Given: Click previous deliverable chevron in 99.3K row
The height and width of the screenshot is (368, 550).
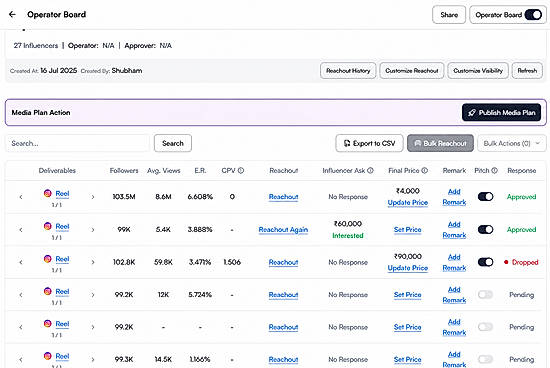Looking at the screenshot, I should [21, 360].
